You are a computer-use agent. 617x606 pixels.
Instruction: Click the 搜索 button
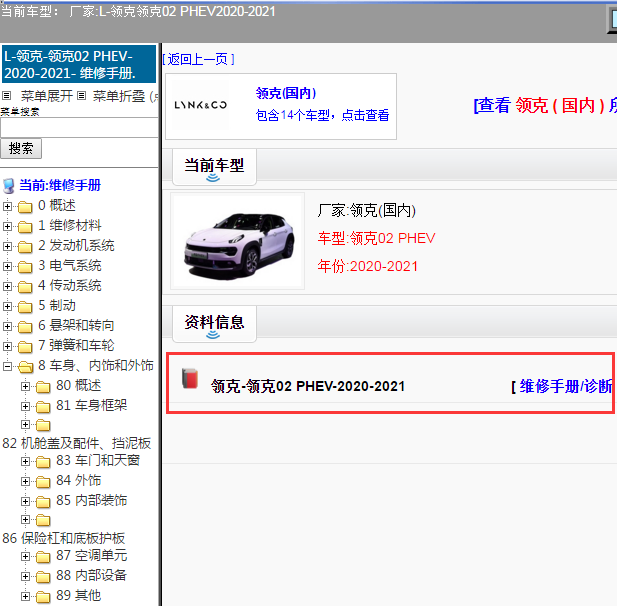tap(21, 148)
